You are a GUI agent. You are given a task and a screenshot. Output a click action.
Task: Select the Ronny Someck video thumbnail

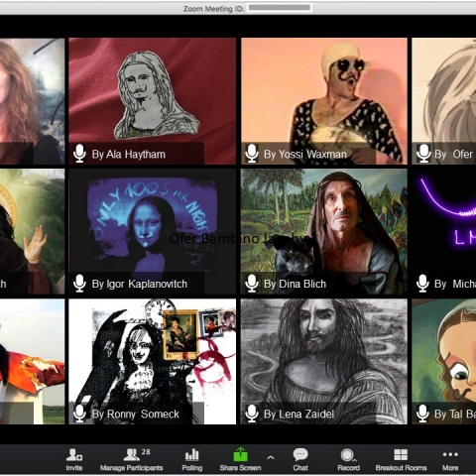click(x=153, y=361)
